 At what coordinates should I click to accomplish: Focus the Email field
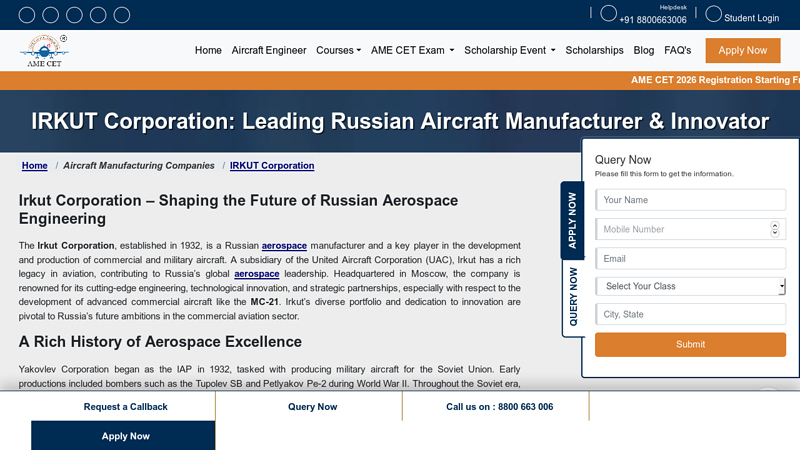[x=690, y=259]
